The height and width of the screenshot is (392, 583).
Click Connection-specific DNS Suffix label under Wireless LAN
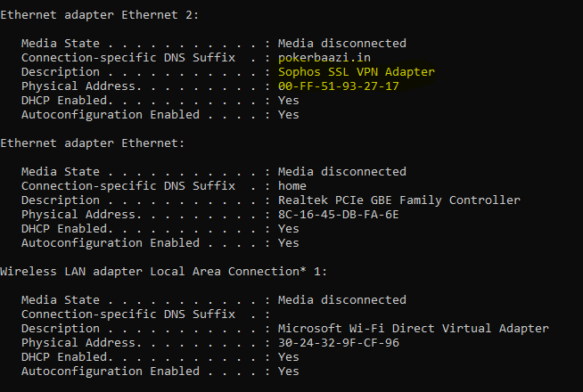(127, 314)
